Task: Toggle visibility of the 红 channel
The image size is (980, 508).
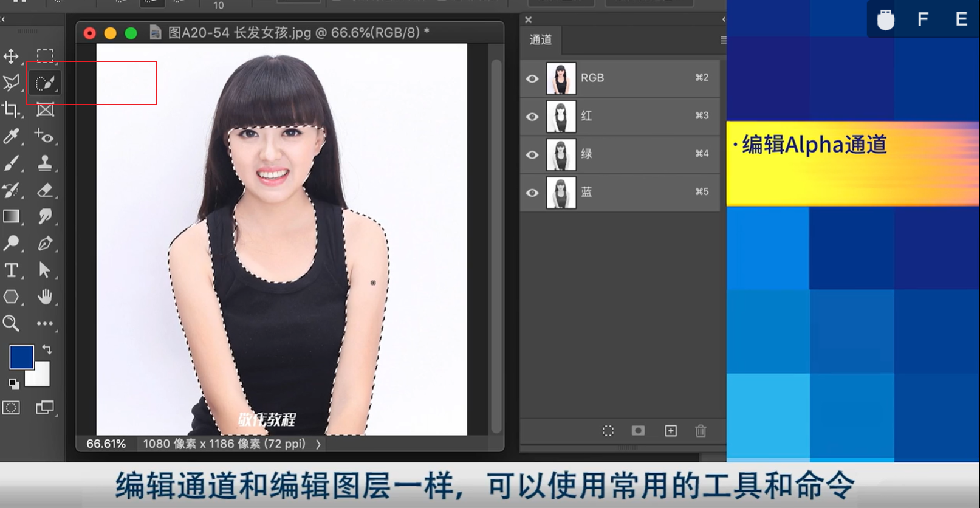Action: point(532,117)
